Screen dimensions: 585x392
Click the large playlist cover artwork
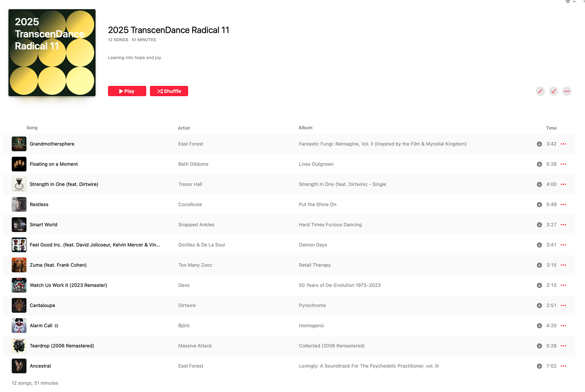pyautogui.click(x=52, y=53)
